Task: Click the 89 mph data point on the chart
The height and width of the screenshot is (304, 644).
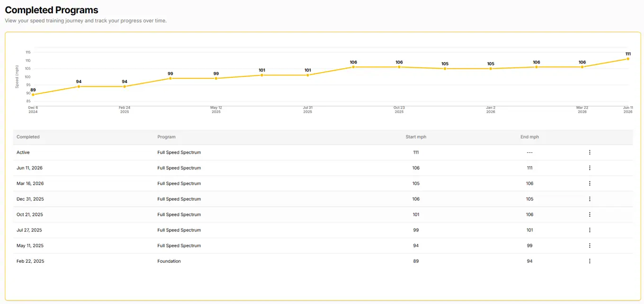Action: pos(33,94)
